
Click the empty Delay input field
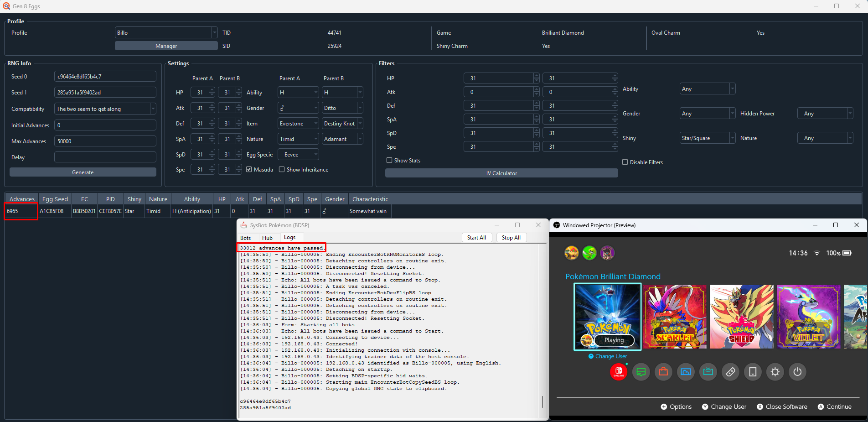tap(105, 157)
